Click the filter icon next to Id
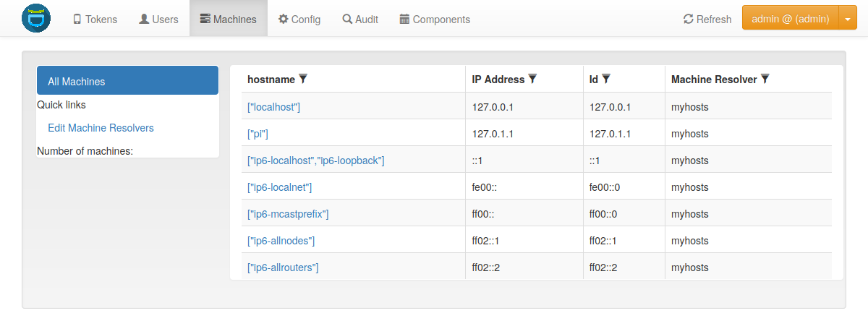 click(x=606, y=79)
